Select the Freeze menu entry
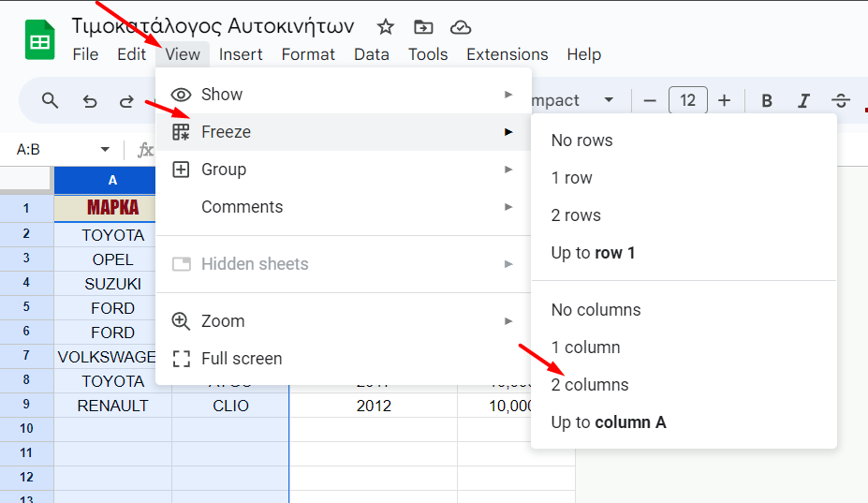868x503 pixels. coord(344,132)
